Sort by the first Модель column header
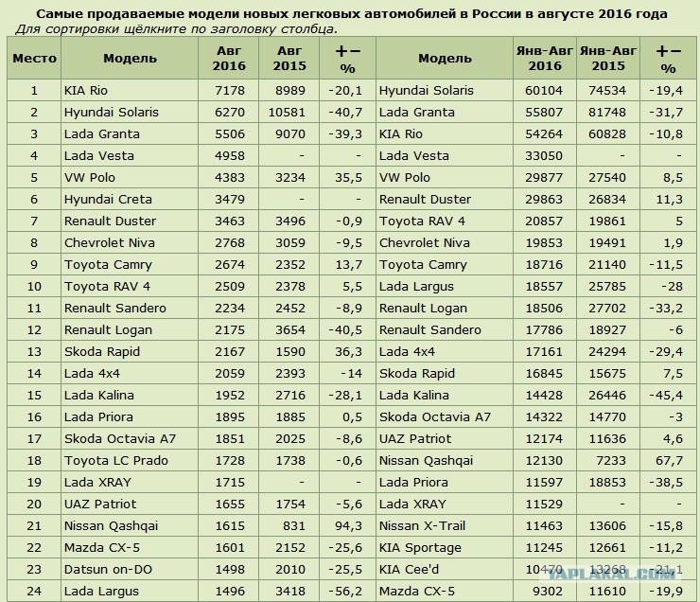The width and height of the screenshot is (700, 602). pyautogui.click(x=130, y=58)
